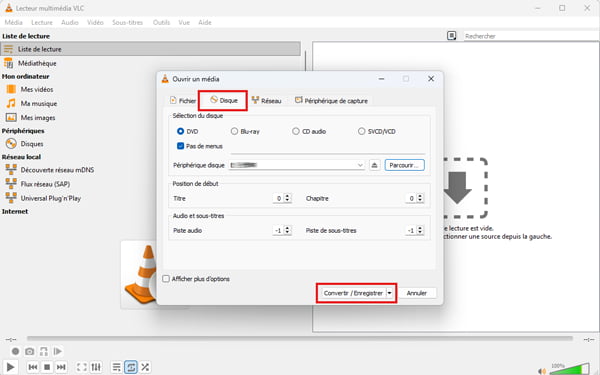600x375 pixels.
Task: Click the Rechercher search field
Action: tap(532, 36)
